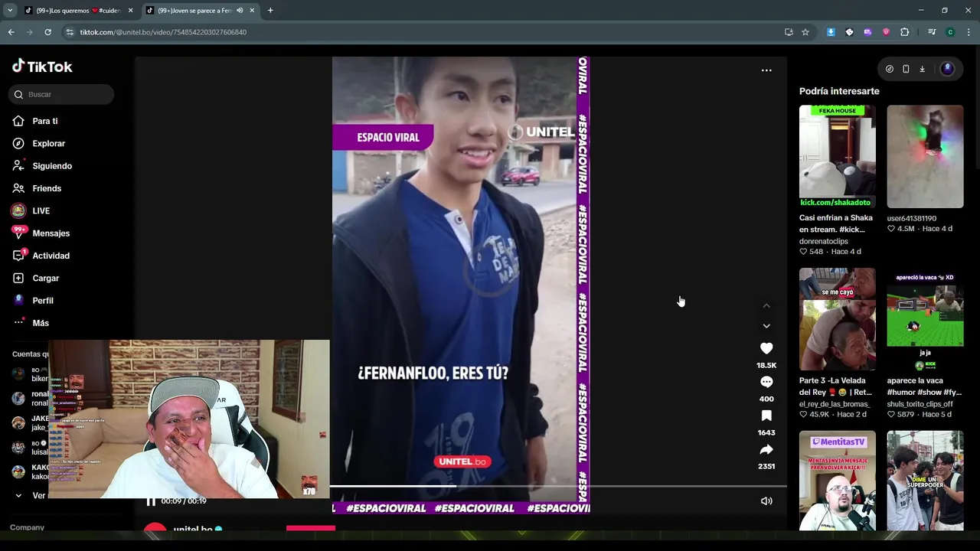Image resolution: width=980 pixels, height=551 pixels.
Task: Click the Company footer link
Action: click(27, 527)
